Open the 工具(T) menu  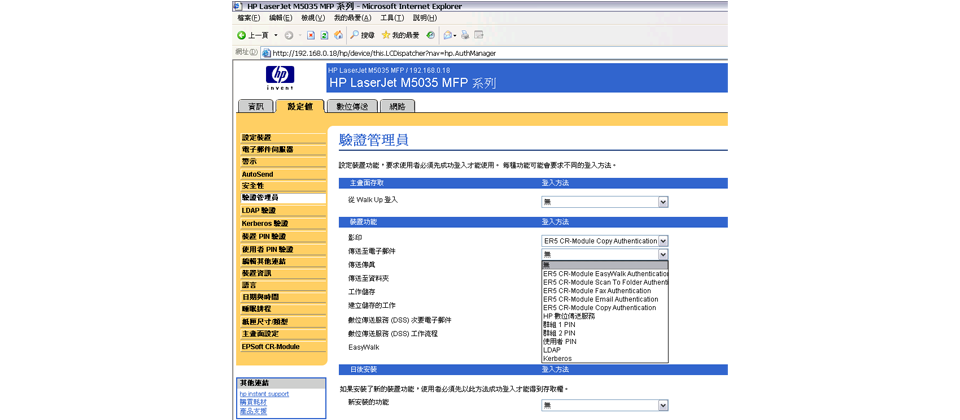click(x=392, y=18)
